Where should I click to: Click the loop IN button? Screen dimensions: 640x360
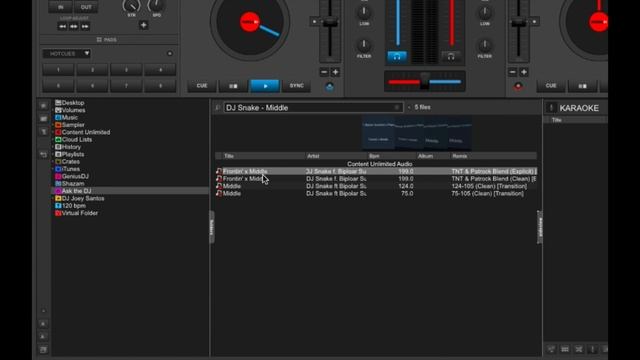60,7
